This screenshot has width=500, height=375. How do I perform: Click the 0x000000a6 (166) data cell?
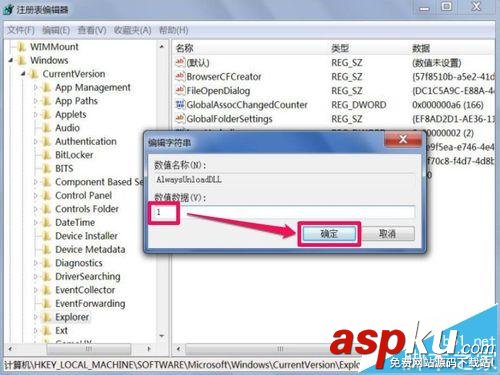(x=448, y=105)
